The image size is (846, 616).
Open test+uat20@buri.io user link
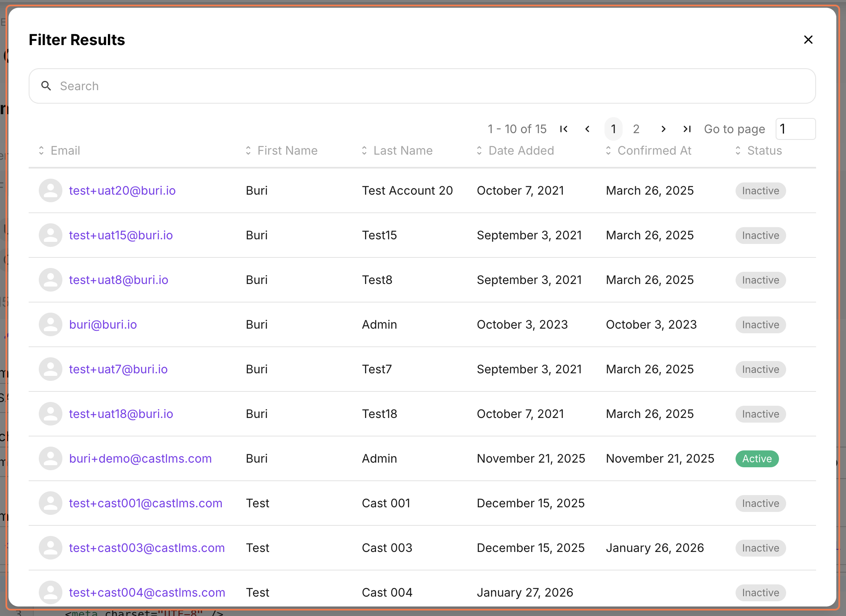(x=122, y=190)
